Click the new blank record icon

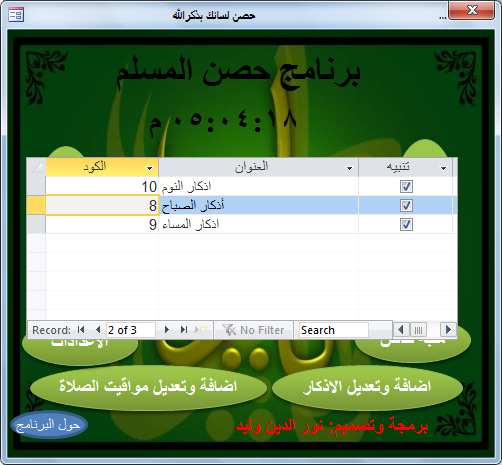(201, 330)
